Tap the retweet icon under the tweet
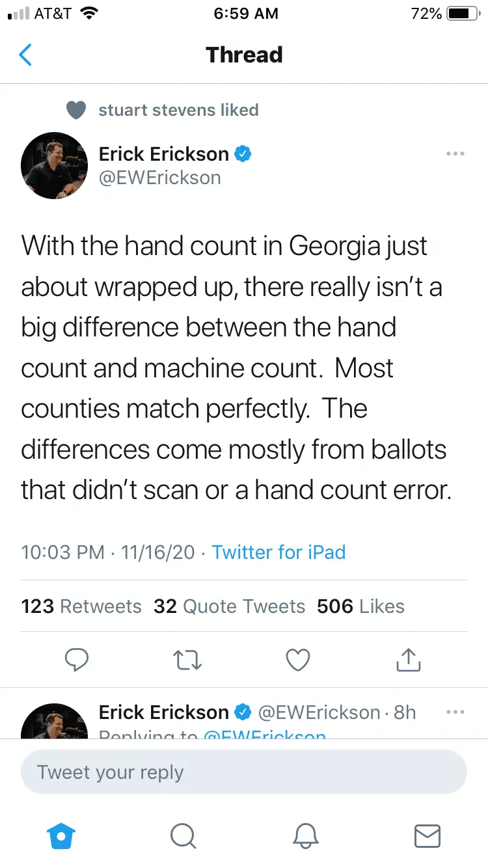 [x=189, y=660]
